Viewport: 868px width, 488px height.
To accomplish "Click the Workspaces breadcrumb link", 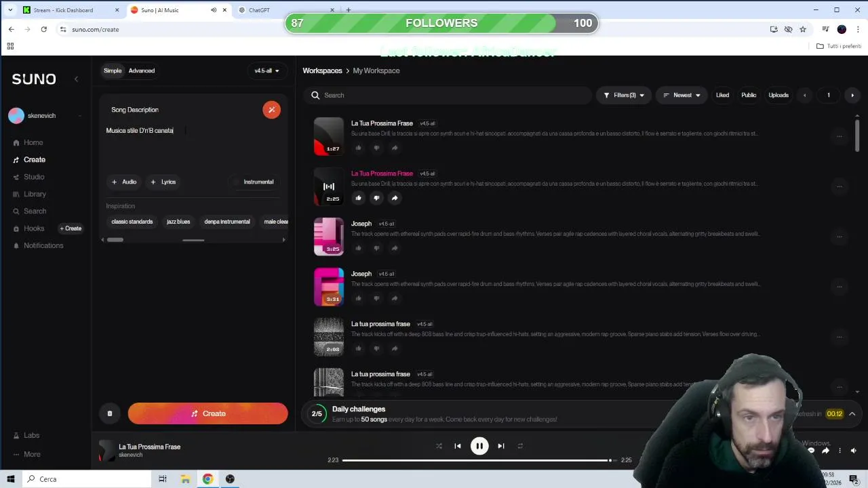I will [x=322, y=70].
